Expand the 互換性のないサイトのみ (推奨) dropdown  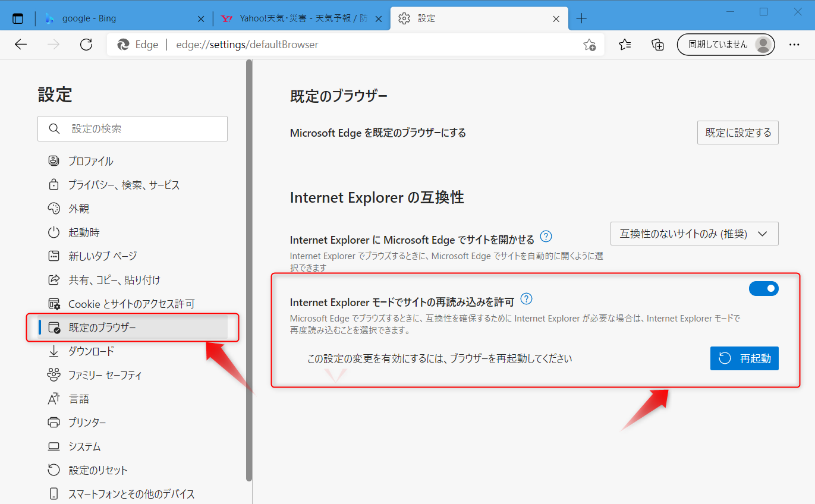pyautogui.click(x=694, y=234)
